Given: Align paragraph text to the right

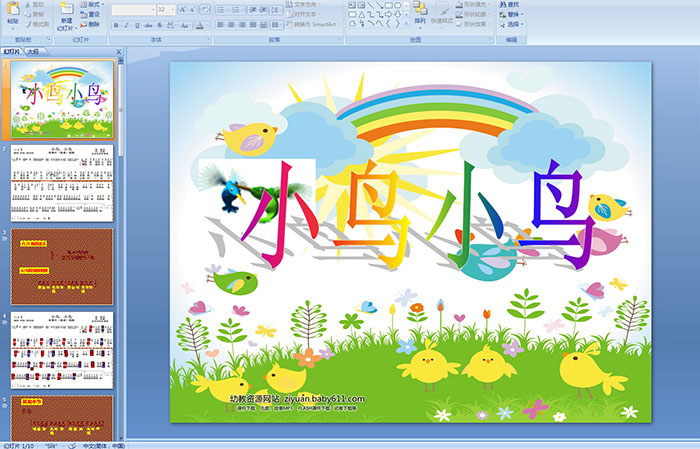Looking at the screenshot, I should coord(242,25).
